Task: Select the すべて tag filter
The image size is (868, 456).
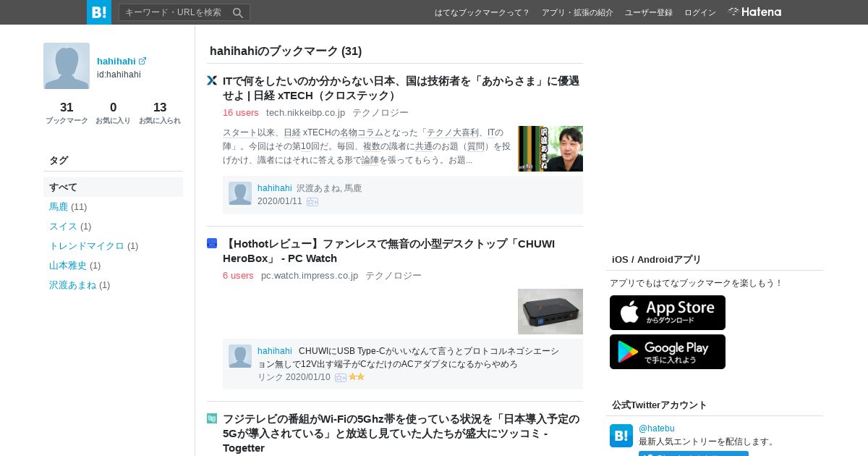Action: (113, 187)
